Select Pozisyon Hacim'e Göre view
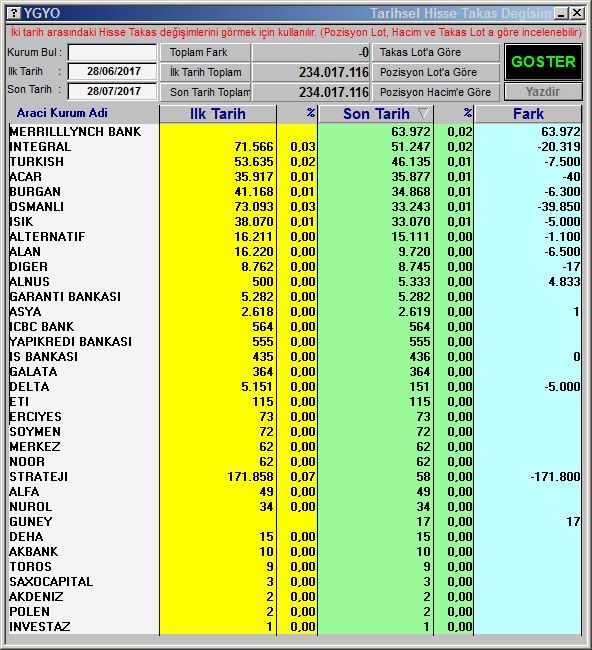The image size is (592, 650). click(x=435, y=92)
